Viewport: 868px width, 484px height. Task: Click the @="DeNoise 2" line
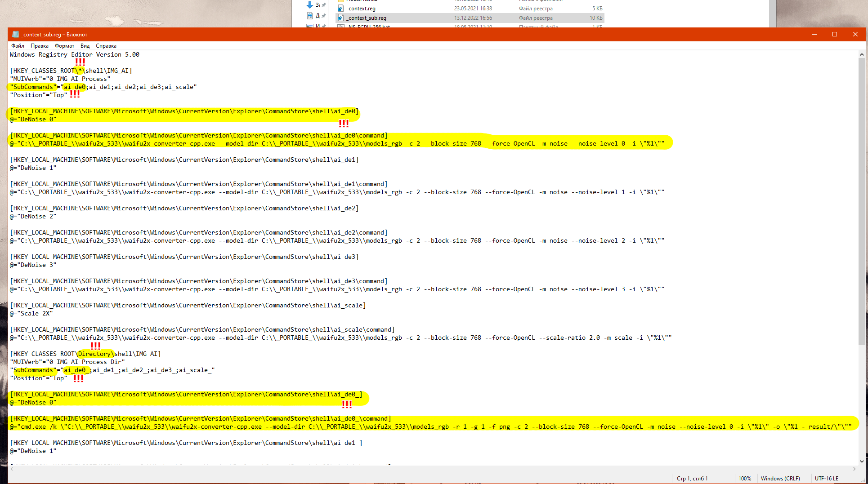[33, 217]
